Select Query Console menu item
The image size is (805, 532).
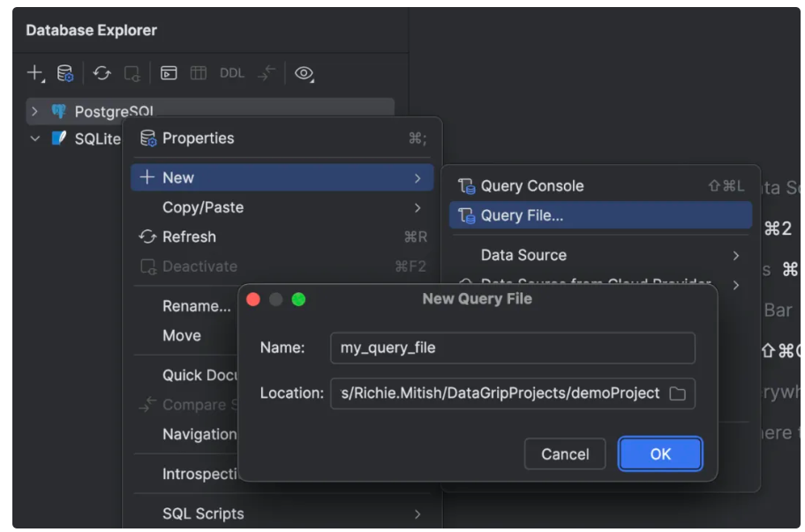[531, 186]
